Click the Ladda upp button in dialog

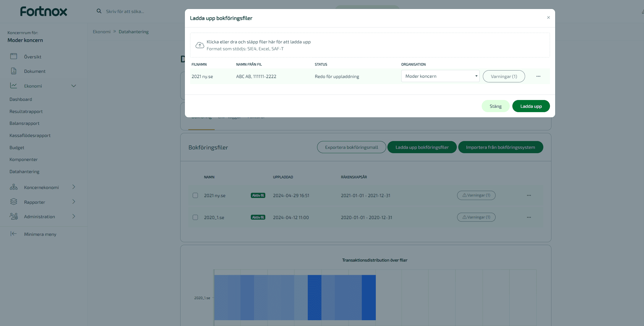pos(531,106)
